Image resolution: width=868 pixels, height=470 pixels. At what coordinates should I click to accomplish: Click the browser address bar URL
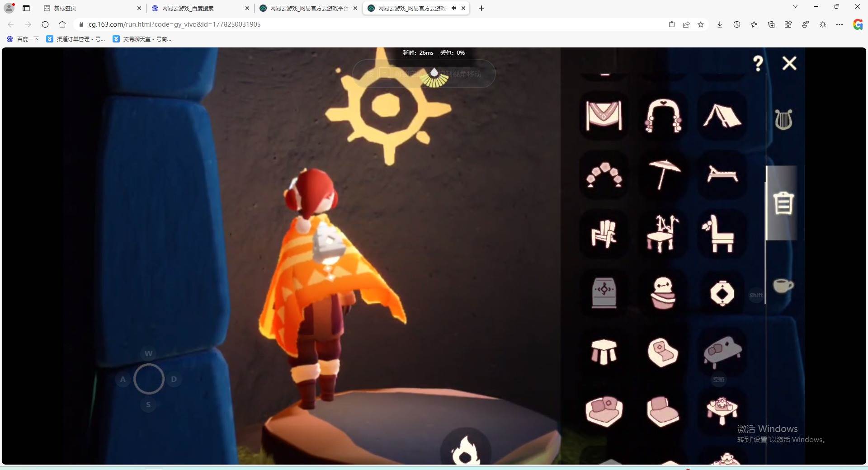(175, 24)
